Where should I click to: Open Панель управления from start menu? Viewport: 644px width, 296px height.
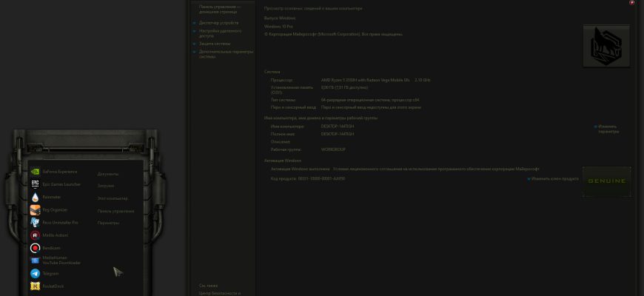point(115,211)
